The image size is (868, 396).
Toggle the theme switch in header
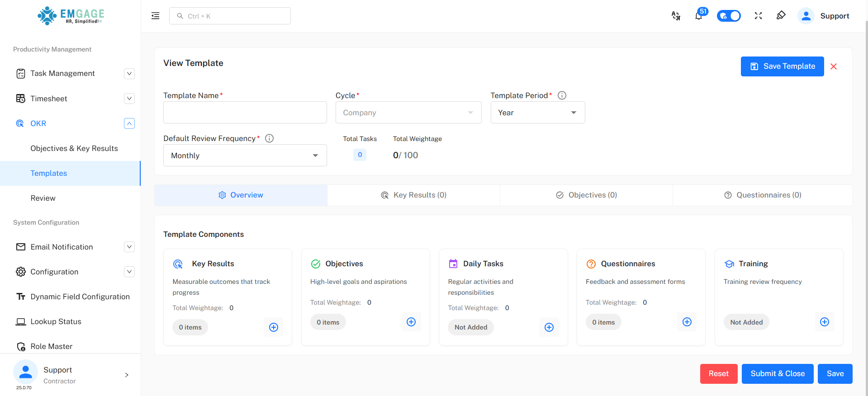(x=728, y=16)
